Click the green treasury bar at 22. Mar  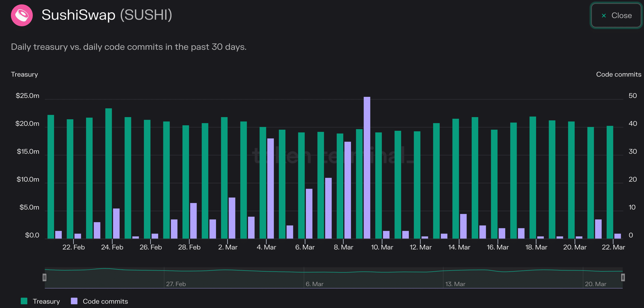[610, 182]
